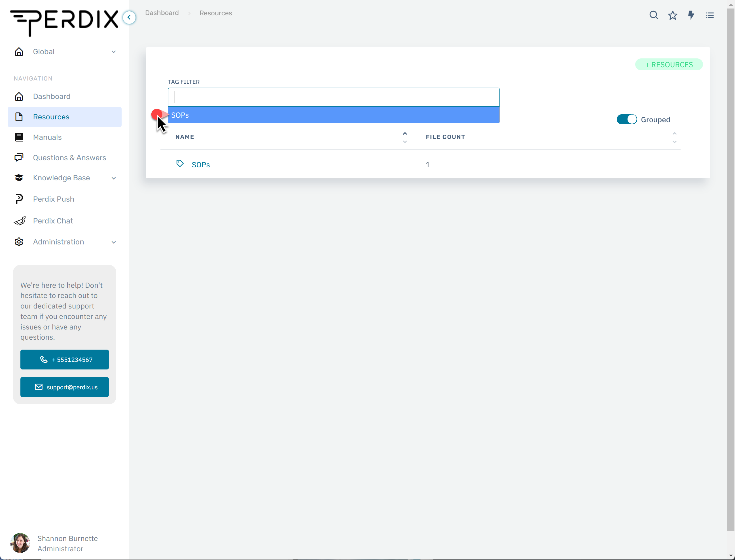
Task: Open the SOPs tag link in table
Action: [201, 165]
